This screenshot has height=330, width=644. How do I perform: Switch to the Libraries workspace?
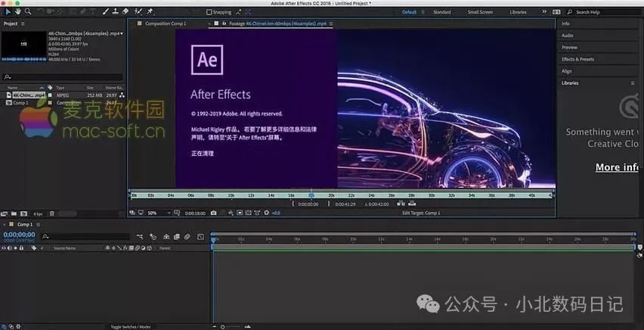(518, 12)
